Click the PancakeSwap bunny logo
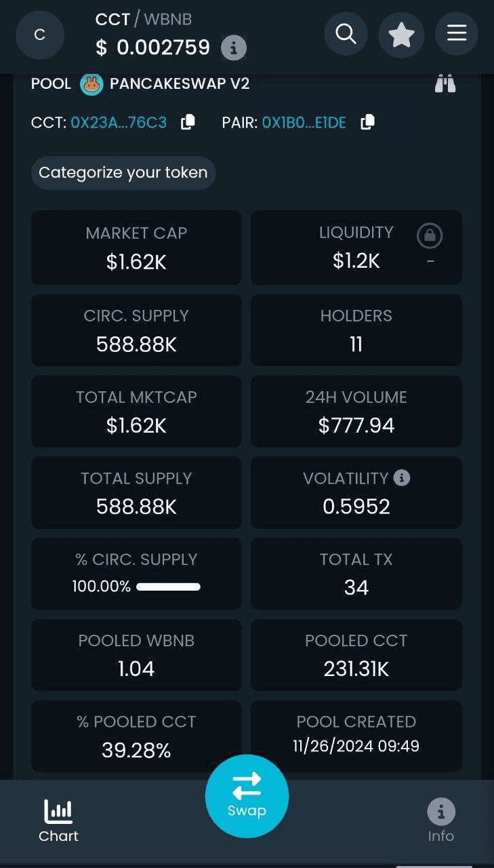Screen dimensions: 494x868 pyautogui.click(x=91, y=84)
